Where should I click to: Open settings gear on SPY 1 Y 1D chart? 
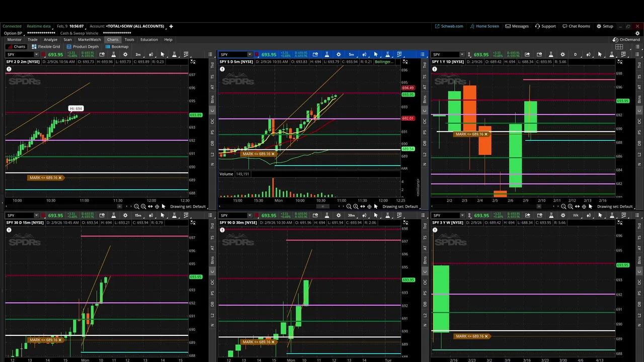point(563,54)
